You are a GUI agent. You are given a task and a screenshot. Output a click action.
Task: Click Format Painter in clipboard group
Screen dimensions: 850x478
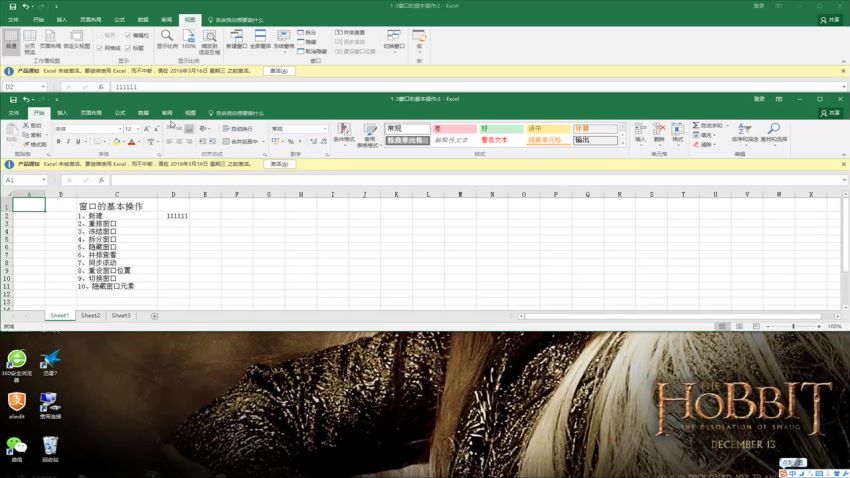pyautogui.click(x=35, y=145)
